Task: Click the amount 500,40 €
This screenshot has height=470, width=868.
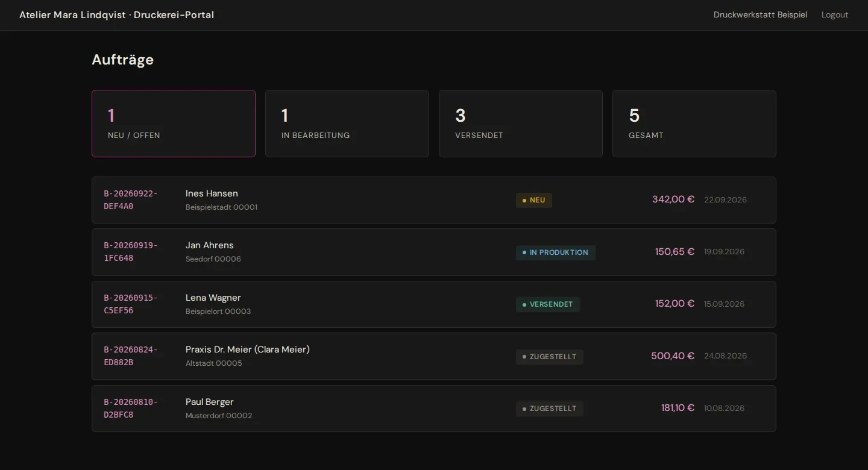Action: [x=673, y=356]
